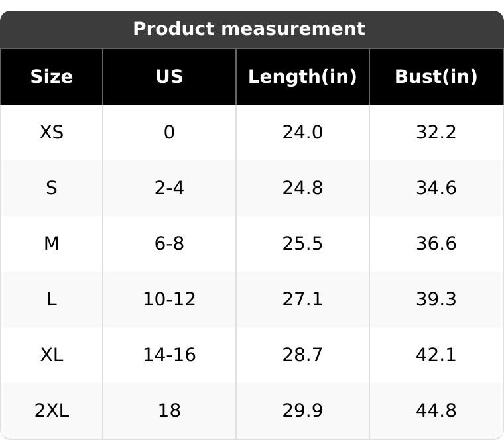Screen dimensions: 504x440
Task: Click the 29.9 length value
Action: (x=302, y=411)
